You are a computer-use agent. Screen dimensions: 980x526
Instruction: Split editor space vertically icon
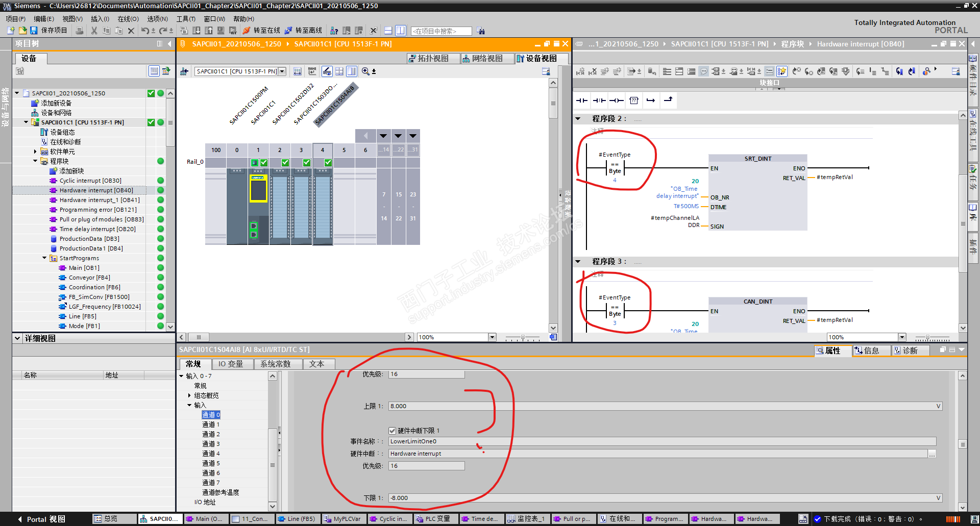pyautogui.click(x=401, y=31)
